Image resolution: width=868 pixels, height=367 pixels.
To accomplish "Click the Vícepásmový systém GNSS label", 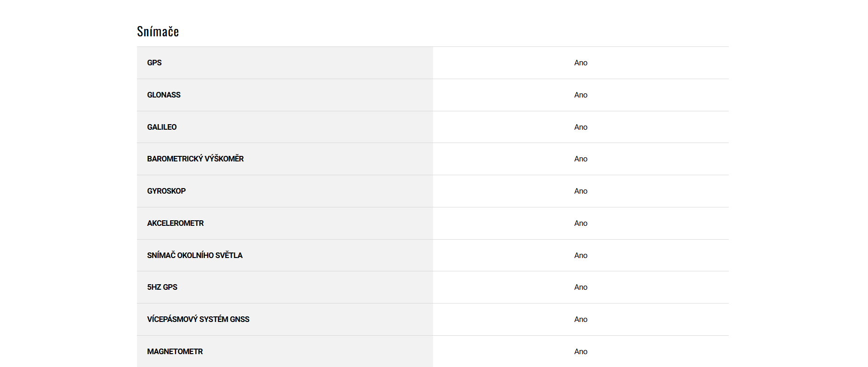I will [198, 319].
